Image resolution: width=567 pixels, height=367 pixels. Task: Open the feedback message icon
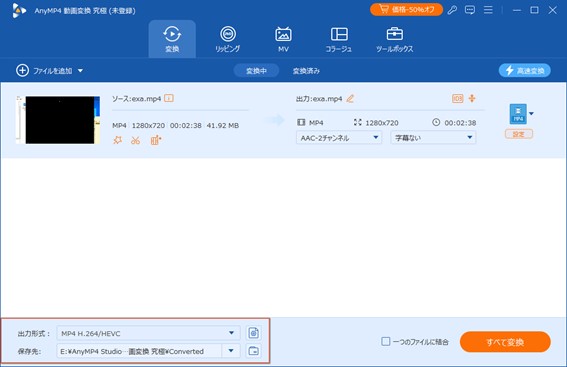[x=470, y=10]
